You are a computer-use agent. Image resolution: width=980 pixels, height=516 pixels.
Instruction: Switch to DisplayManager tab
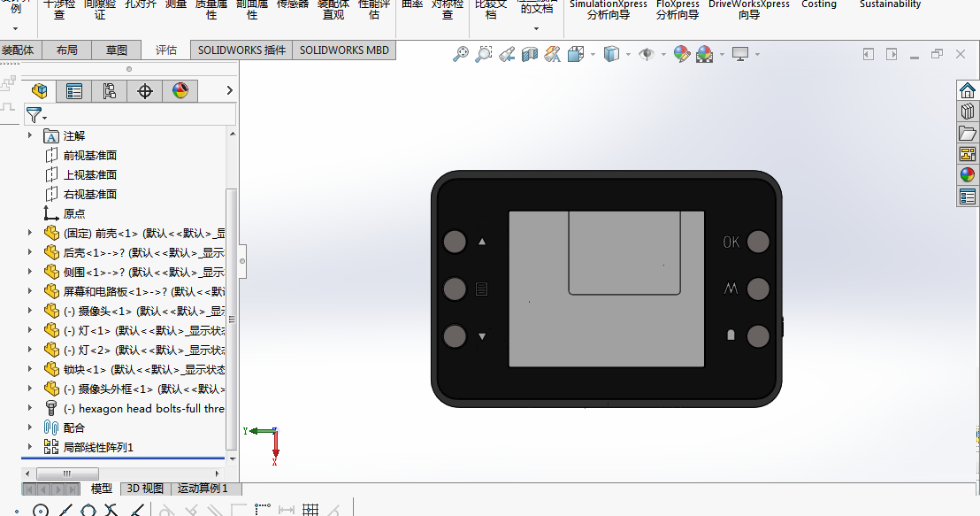click(180, 91)
